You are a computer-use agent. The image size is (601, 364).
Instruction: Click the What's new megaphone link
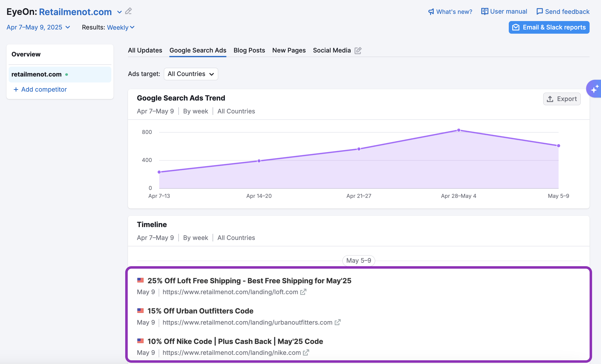coord(450,12)
